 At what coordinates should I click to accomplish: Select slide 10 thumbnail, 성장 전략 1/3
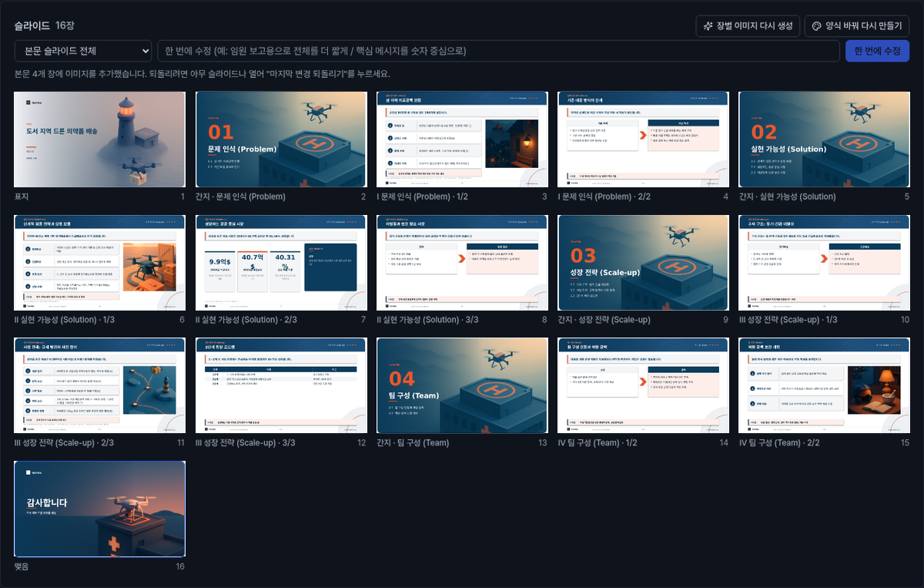click(824, 263)
